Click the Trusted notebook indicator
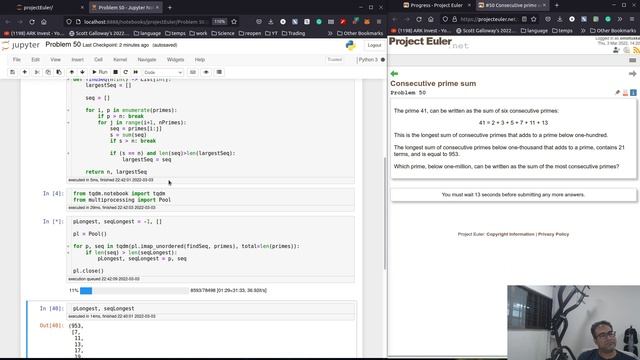The width and height of the screenshot is (640, 360). point(335,60)
